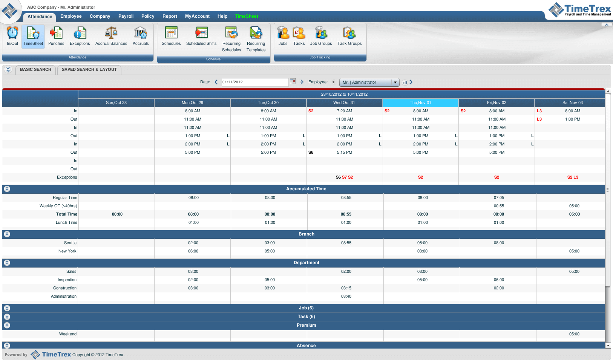Image resolution: width=613 pixels, height=364 pixels.
Task: Collapse the Accumulated Time section
Action: click(7, 189)
